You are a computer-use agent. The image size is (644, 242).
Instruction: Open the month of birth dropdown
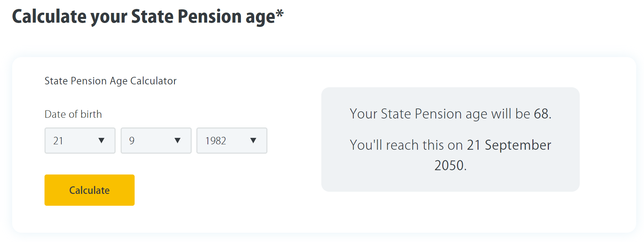(x=156, y=141)
